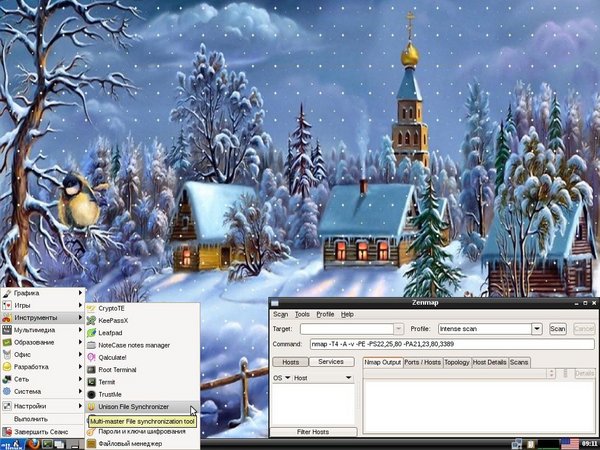This screenshot has width=600, height=450.
Task: Open the Target history dropdown arrow
Action: point(399,328)
